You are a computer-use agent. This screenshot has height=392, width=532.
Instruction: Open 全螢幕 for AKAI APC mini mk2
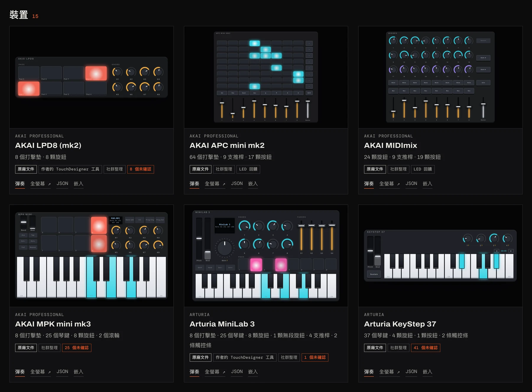215,184
